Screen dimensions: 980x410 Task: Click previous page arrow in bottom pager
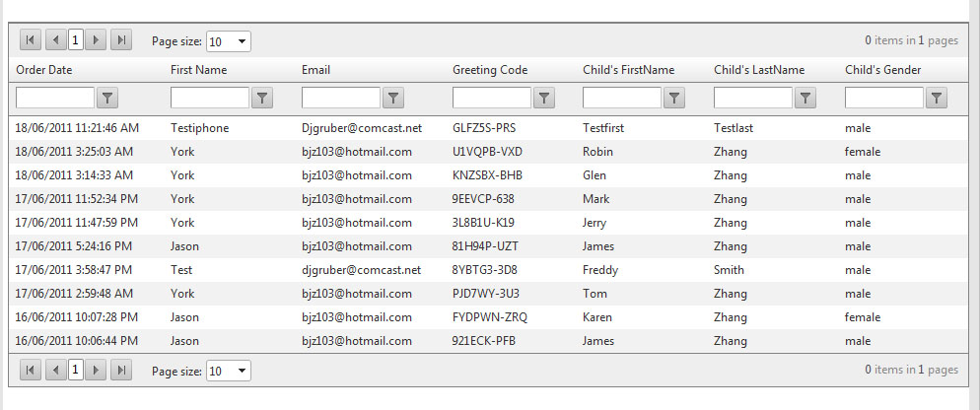pyautogui.click(x=55, y=370)
